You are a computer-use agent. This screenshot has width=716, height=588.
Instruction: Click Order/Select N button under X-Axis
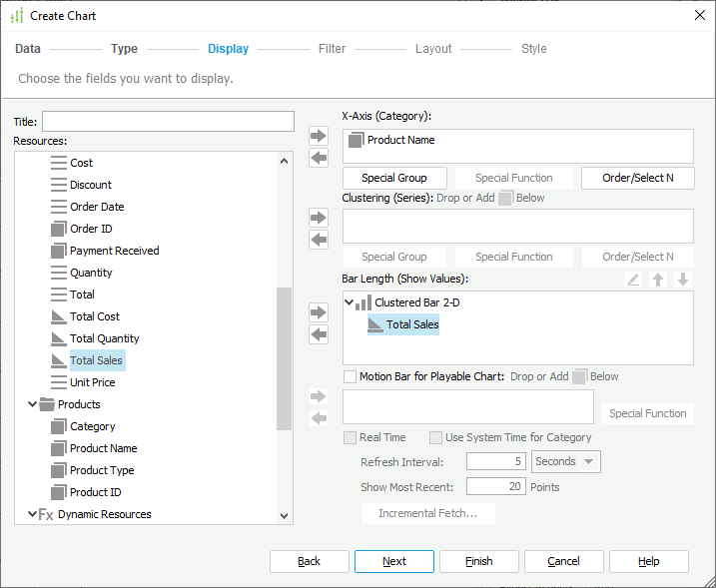(638, 178)
